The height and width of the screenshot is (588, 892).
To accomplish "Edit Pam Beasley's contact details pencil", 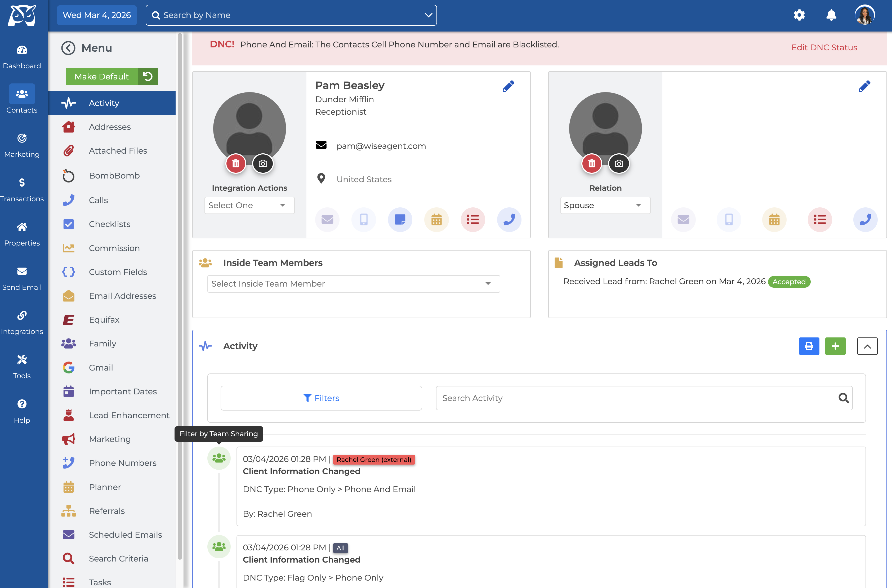I will pyautogui.click(x=509, y=86).
